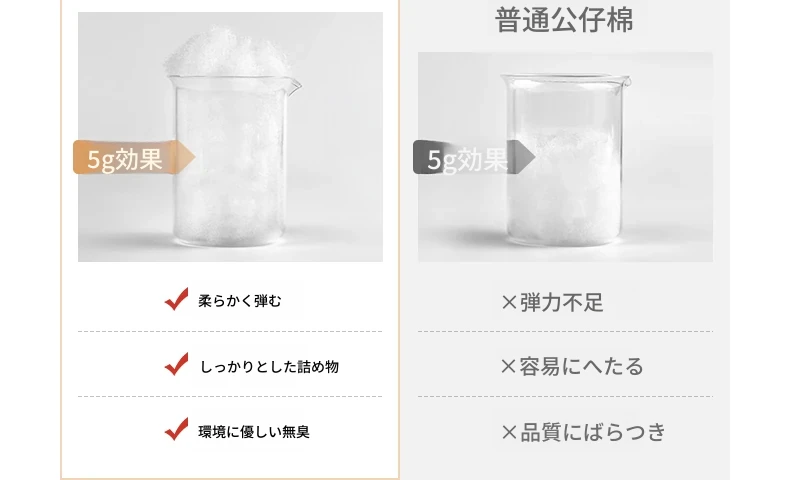Click the spout of the left glass beaker
Image resolution: width=790 pixels, height=480 pixels.
click(x=294, y=86)
